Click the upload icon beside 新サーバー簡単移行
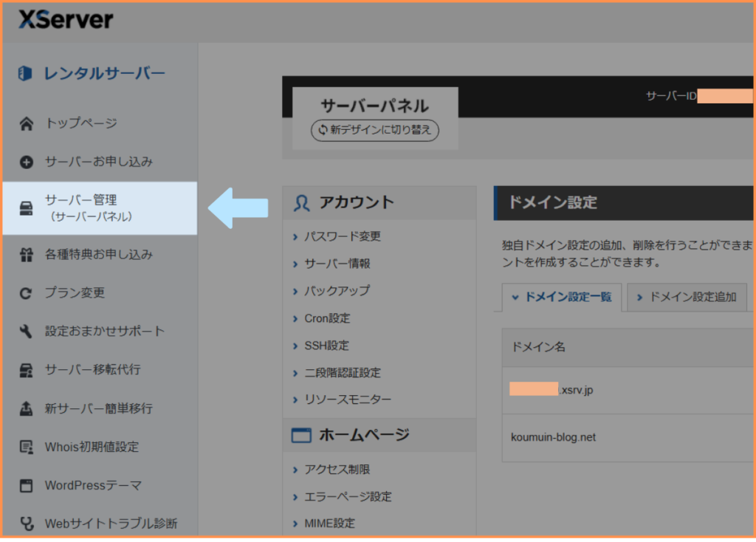Image resolution: width=756 pixels, height=542 pixels. 27,408
